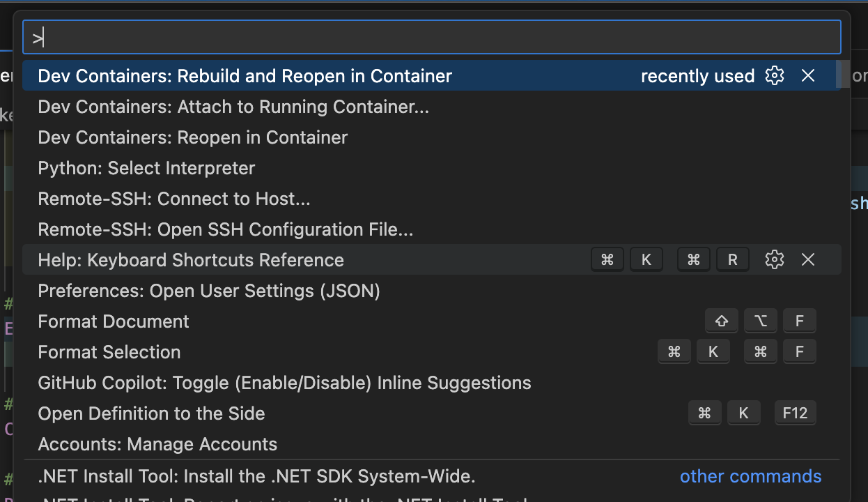This screenshot has height=502, width=868.
Task: Remove Keyboard Shortcuts Reference from history
Action: pyautogui.click(x=808, y=260)
